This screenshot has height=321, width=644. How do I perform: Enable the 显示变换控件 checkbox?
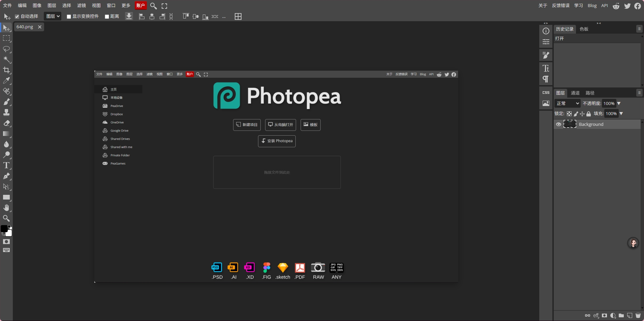click(69, 16)
